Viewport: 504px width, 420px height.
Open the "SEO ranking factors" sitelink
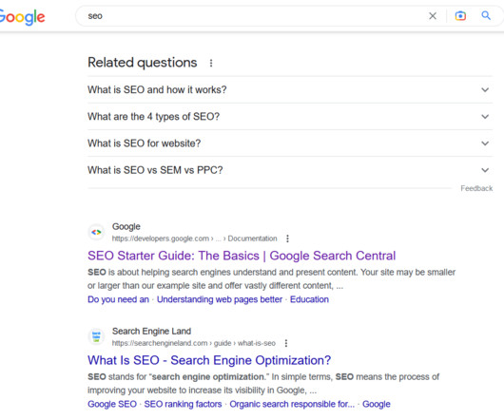pyautogui.click(x=183, y=404)
